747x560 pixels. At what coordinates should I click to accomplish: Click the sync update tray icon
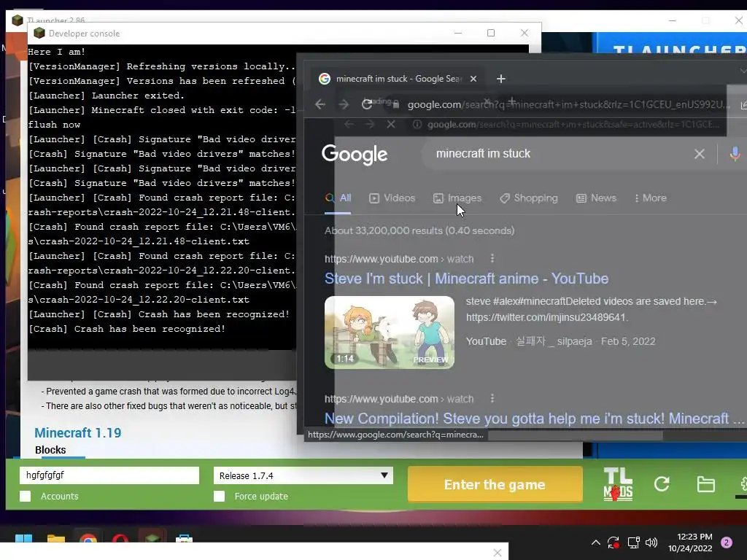[x=614, y=542]
